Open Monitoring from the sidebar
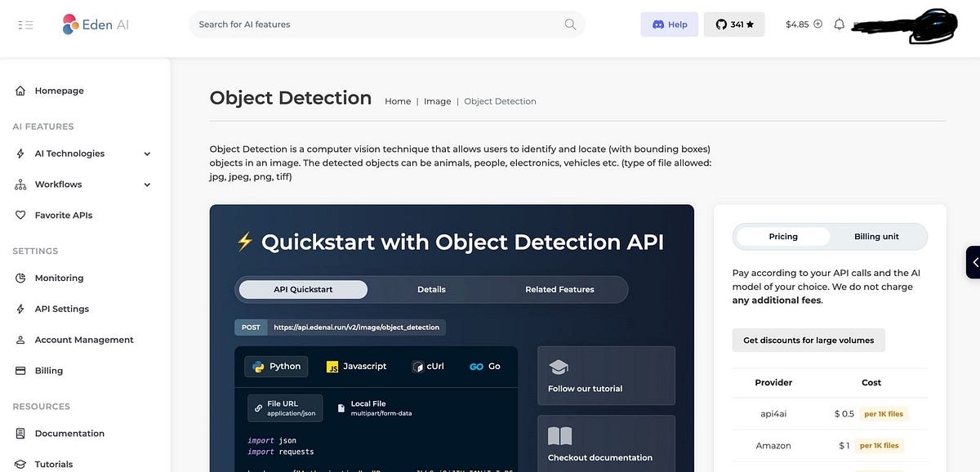Image resolution: width=980 pixels, height=472 pixels. coord(59,278)
